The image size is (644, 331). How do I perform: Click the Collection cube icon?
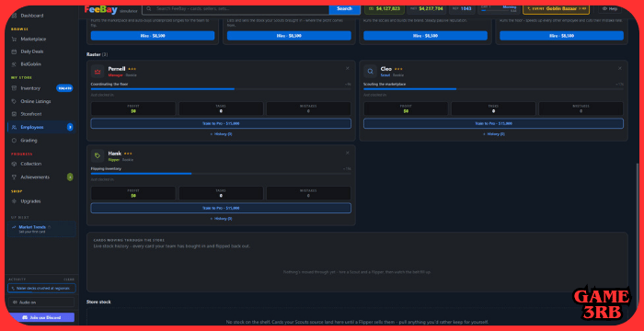pos(15,164)
